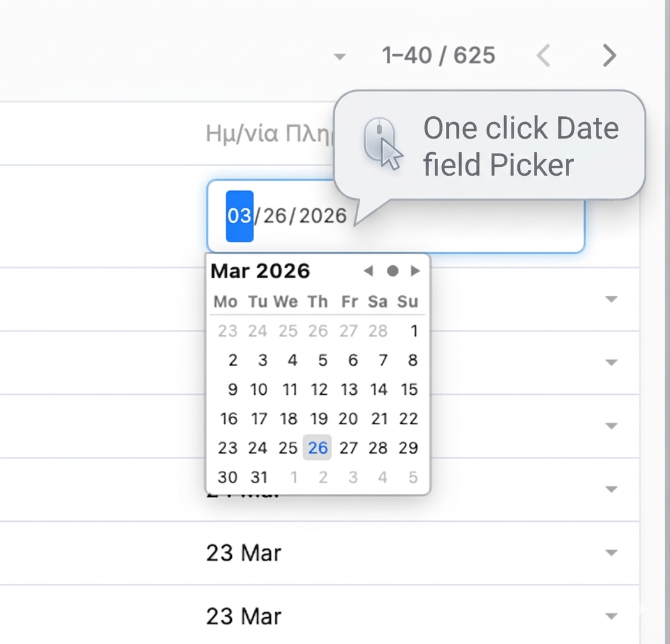The height and width of the screenshot is (644, 670).
Task: Go to next page of records
Action: click(609, 56)
